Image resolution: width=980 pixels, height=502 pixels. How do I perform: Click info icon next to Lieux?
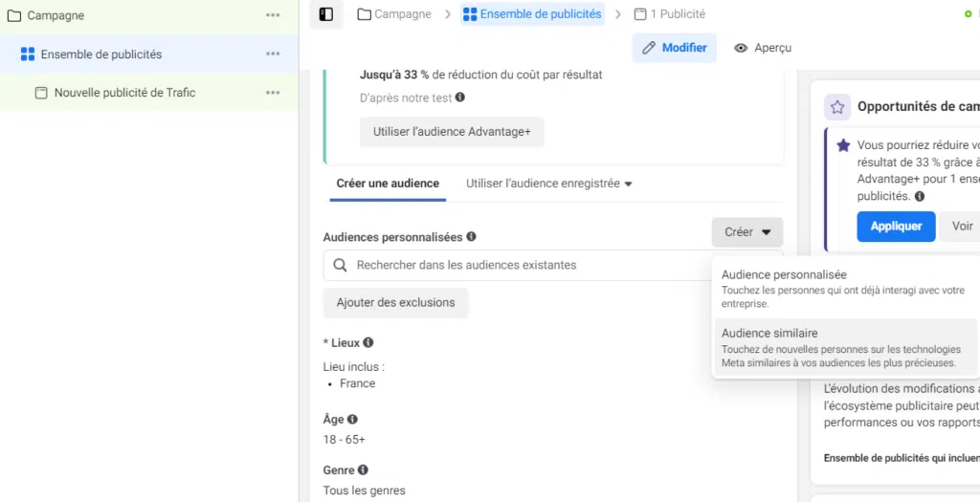(x=368, y=342)
